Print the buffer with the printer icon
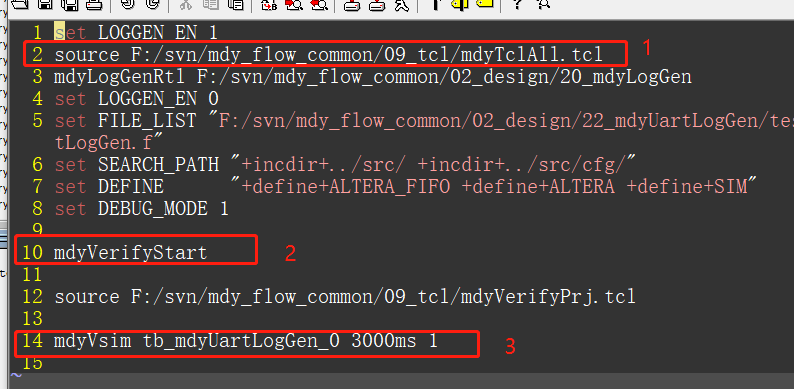 point(94,4)
